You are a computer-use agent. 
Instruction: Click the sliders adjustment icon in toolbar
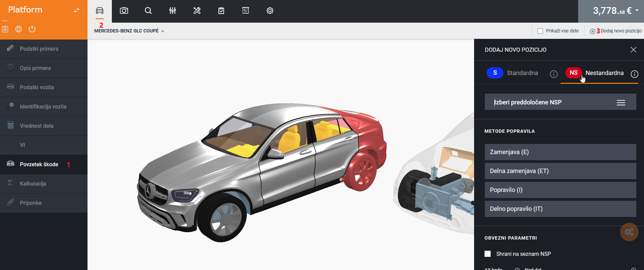(173, 10)
